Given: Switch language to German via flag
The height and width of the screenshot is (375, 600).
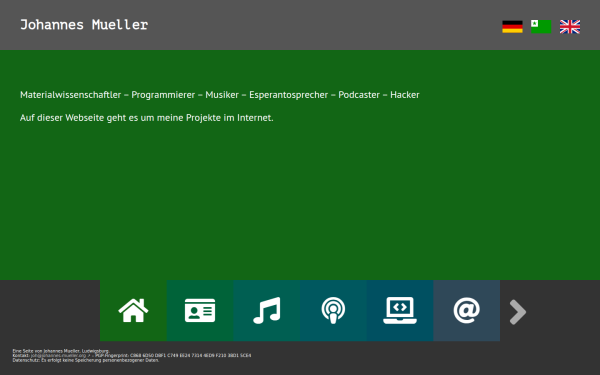Looking at the screenshot, I should [512, 27].
